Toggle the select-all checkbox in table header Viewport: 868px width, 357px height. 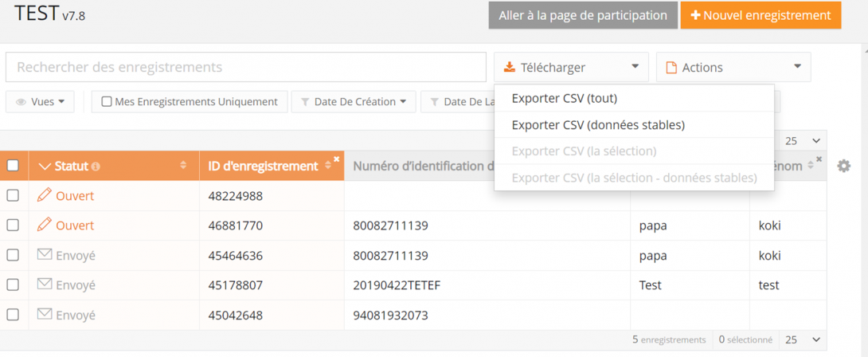point(13,166)
